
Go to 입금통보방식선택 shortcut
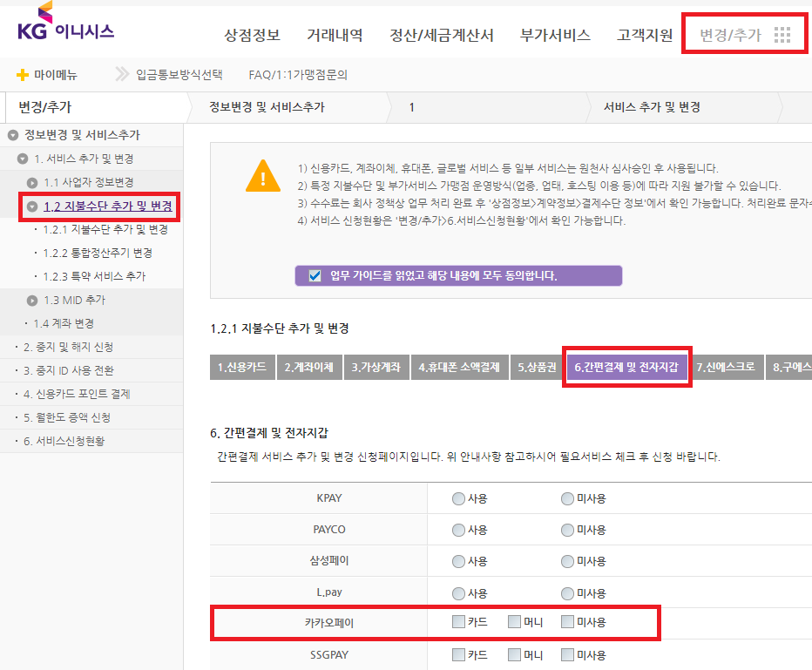[x=179, y=75]
